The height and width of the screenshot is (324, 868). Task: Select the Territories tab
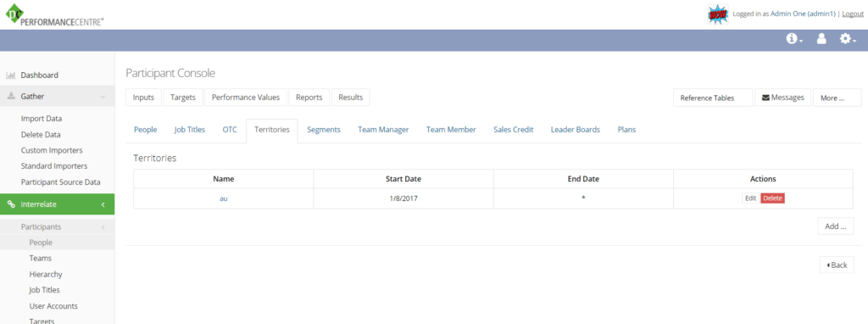[x=272, y=130]
